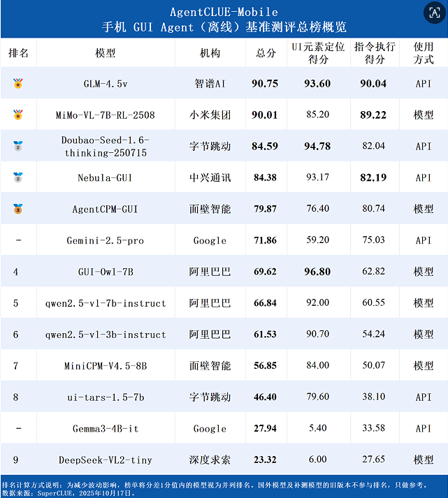The width and height of the screenshot is (448, 498).
Task: Select the 使用方式 column header
Action: pyautogui.click(x=424, y=53)
